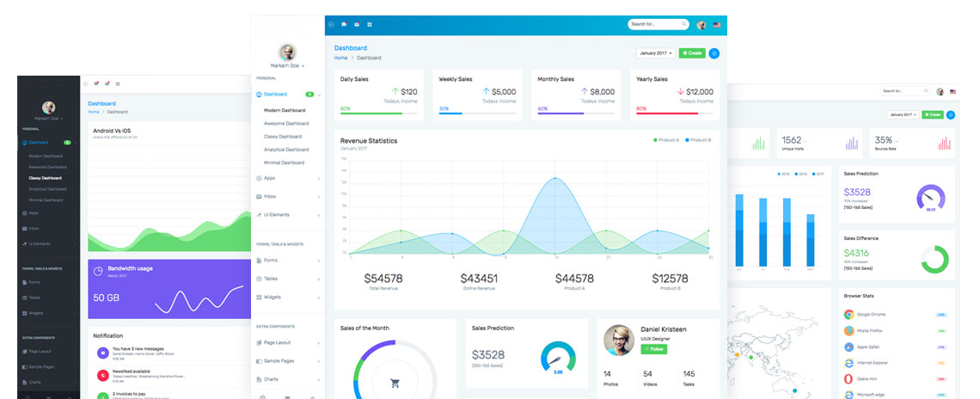Click the green Create button in center panel

[x=691, y=53]
